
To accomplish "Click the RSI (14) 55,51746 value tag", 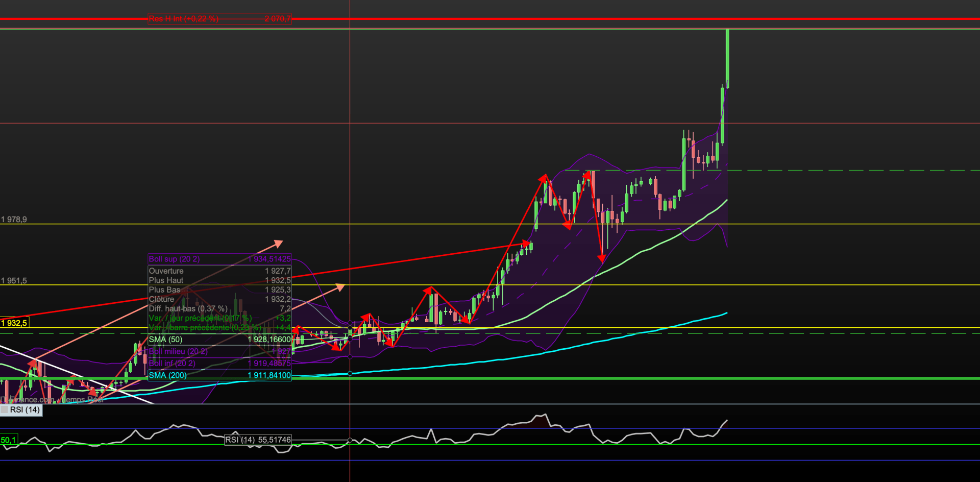I will point(258,440).
